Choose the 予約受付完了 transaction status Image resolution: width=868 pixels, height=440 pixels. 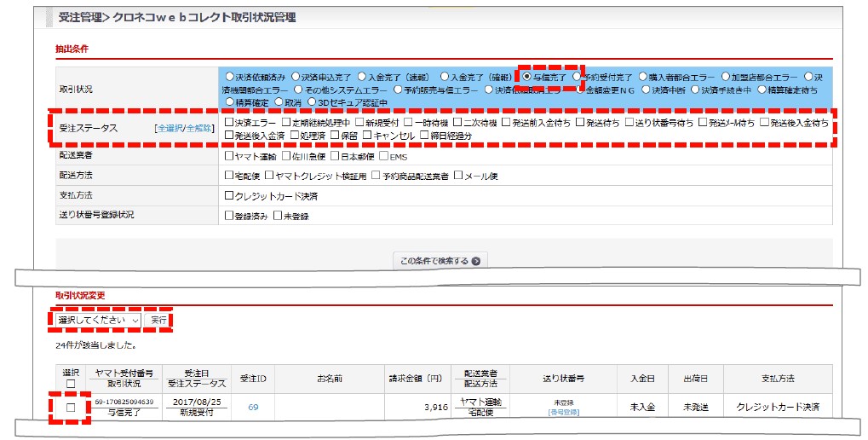pyautogui.click(x=578, y=76)
